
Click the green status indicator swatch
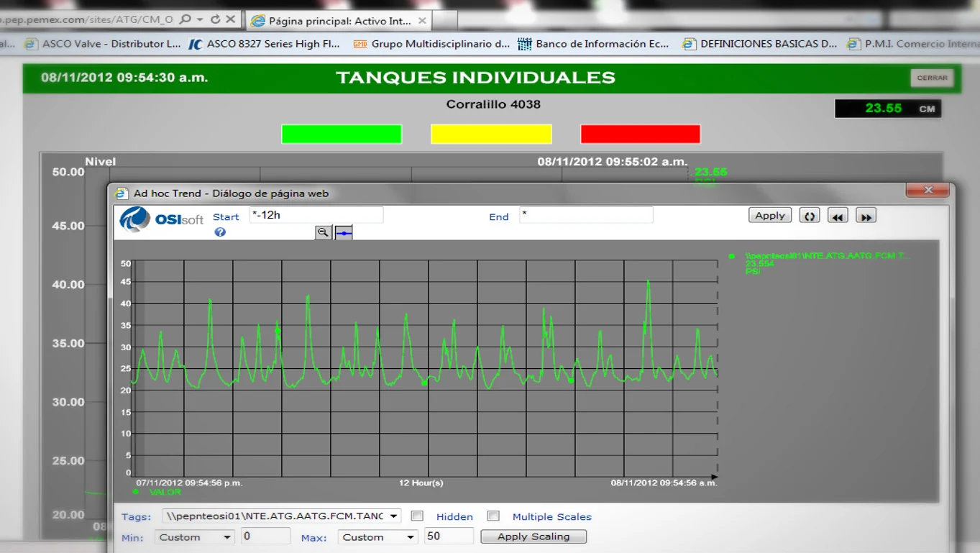342,134
